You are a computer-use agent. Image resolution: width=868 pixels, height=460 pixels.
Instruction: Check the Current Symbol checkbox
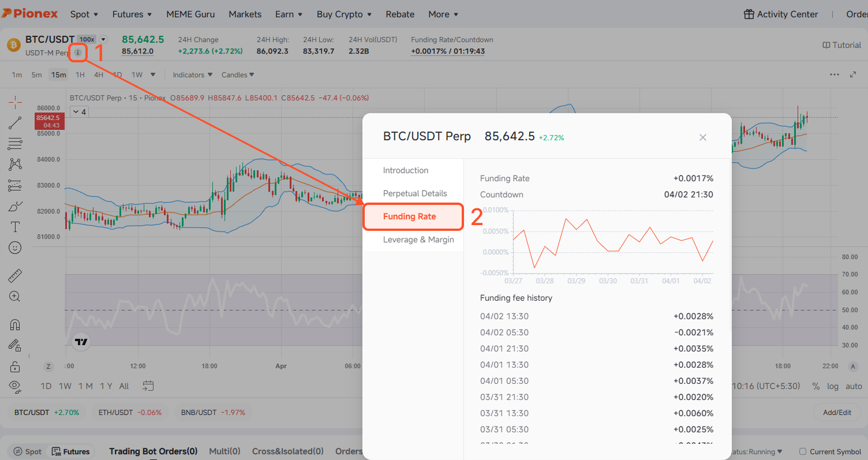point(803,451)
